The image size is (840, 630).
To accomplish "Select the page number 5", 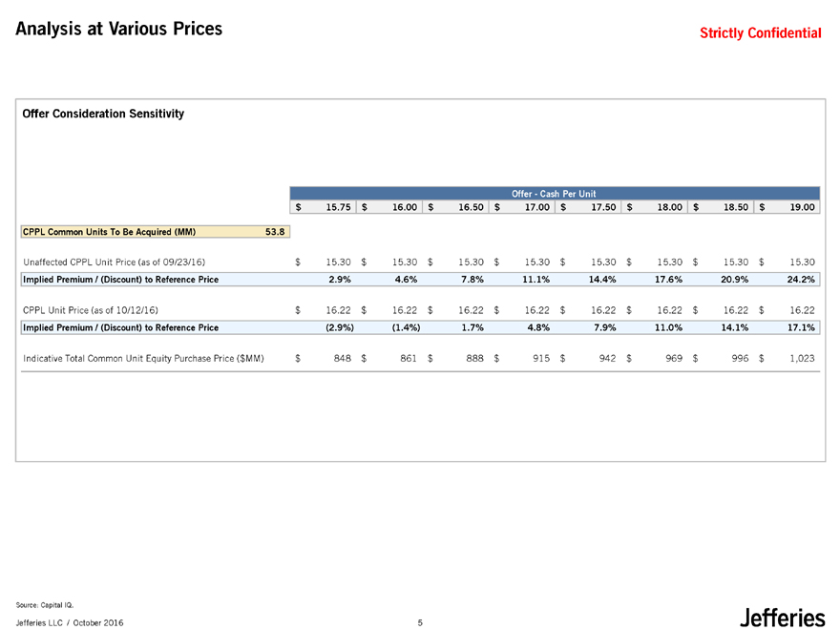I will [420, 623].
